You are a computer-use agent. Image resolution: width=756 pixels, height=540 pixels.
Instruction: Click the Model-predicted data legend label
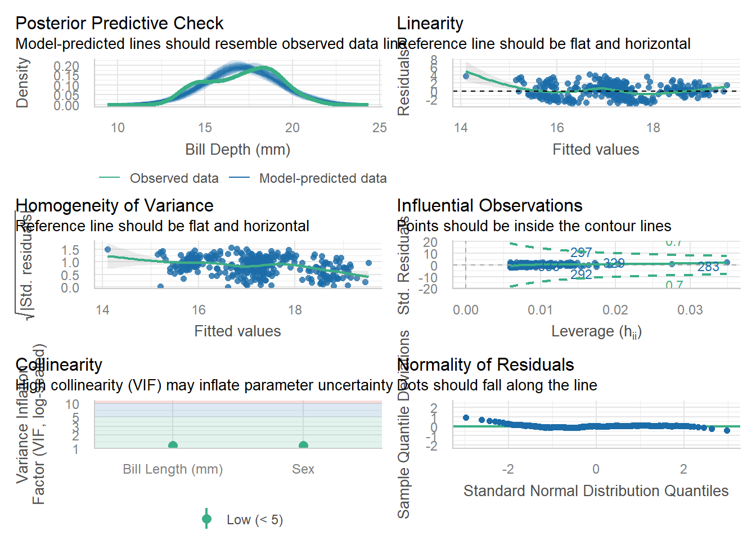click(323, 178)
